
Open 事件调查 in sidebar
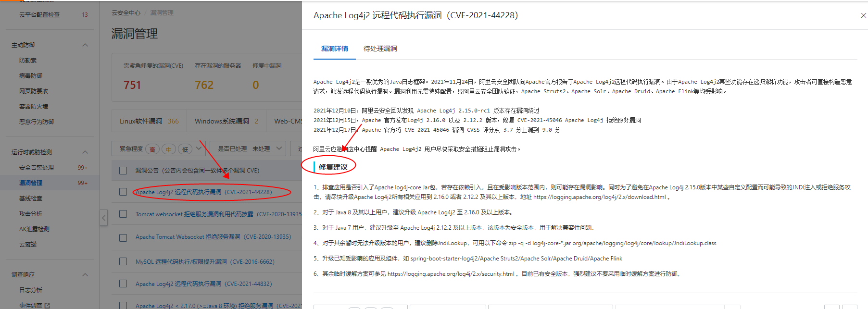tap(31, 306)
